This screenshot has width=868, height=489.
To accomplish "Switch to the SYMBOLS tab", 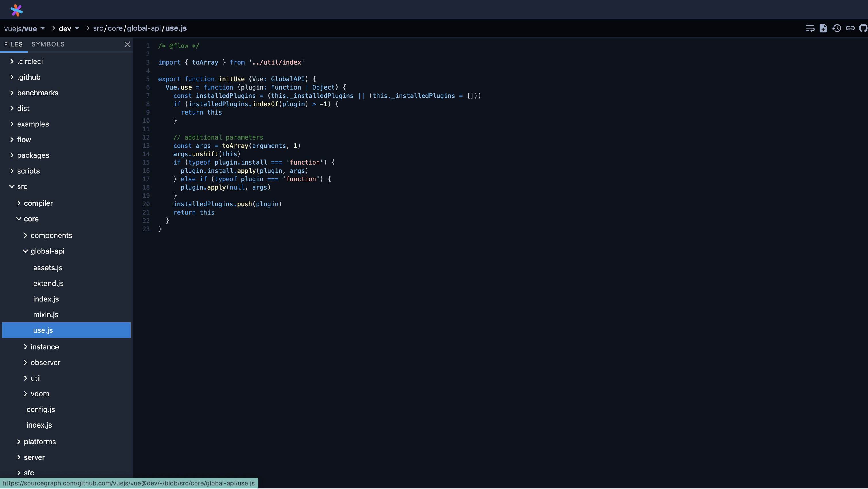I will click(48, 44).
